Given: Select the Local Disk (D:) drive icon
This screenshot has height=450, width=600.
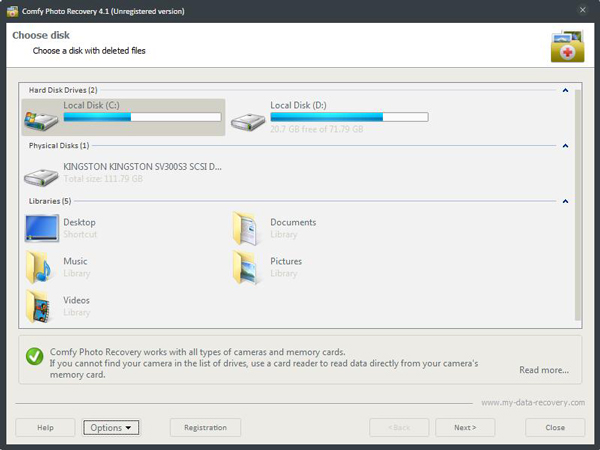Looking at the screenshot, I should pos(248,121).
